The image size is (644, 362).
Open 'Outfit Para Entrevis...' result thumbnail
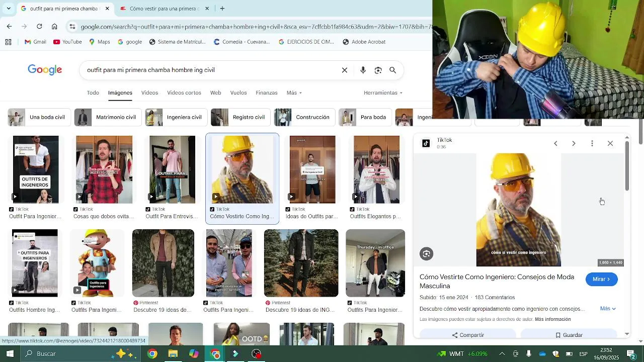click(x=173, y=169)
